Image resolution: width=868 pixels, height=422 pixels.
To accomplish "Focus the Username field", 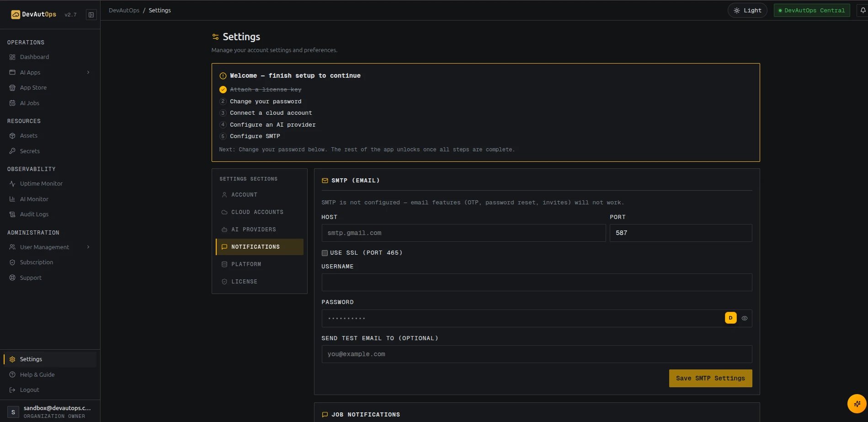I will point(537,283).
